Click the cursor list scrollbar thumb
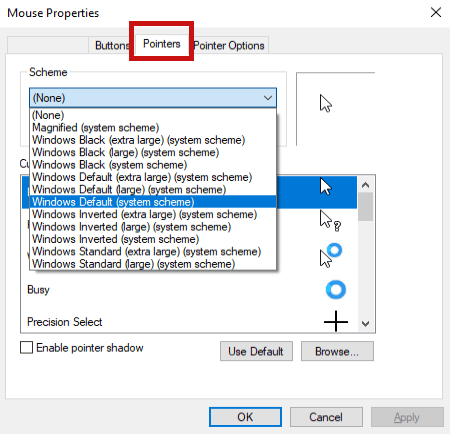 point(365,207)
